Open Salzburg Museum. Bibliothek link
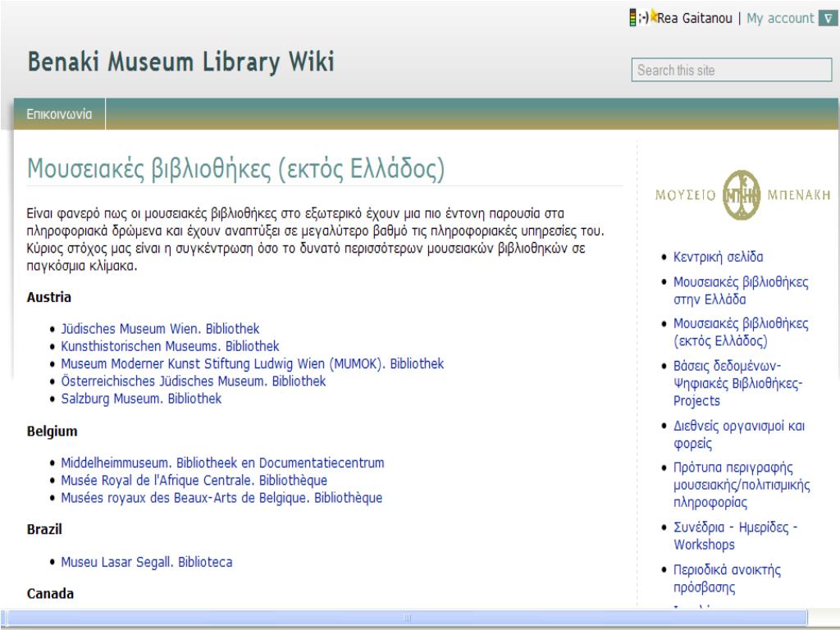 141,399
